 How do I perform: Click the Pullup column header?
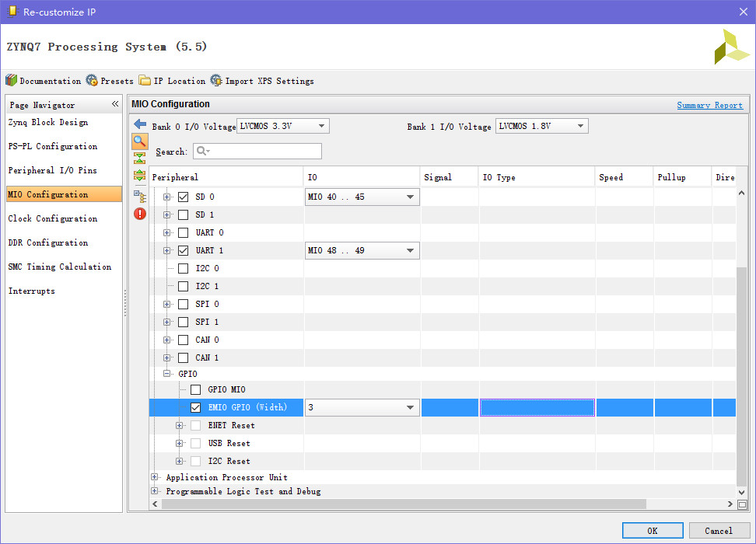[x=682, y=177]
